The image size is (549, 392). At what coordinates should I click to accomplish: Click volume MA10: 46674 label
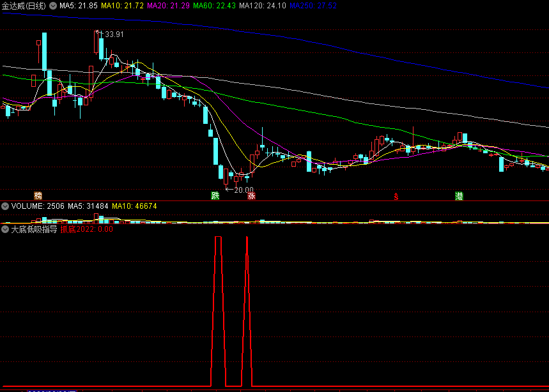click(x=134, y=206)
